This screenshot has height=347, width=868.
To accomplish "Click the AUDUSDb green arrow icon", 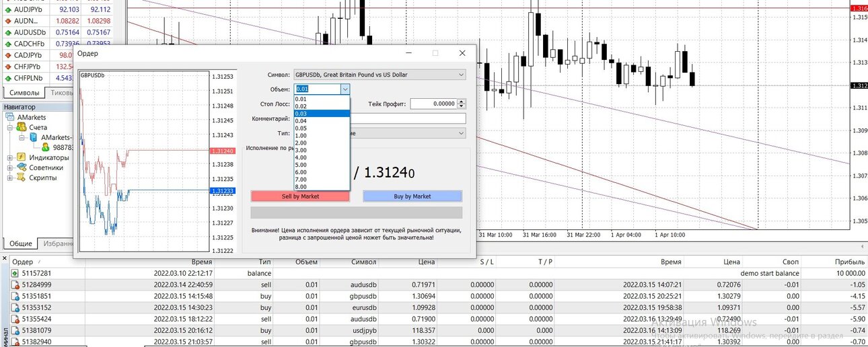I will tap(8, 32).
